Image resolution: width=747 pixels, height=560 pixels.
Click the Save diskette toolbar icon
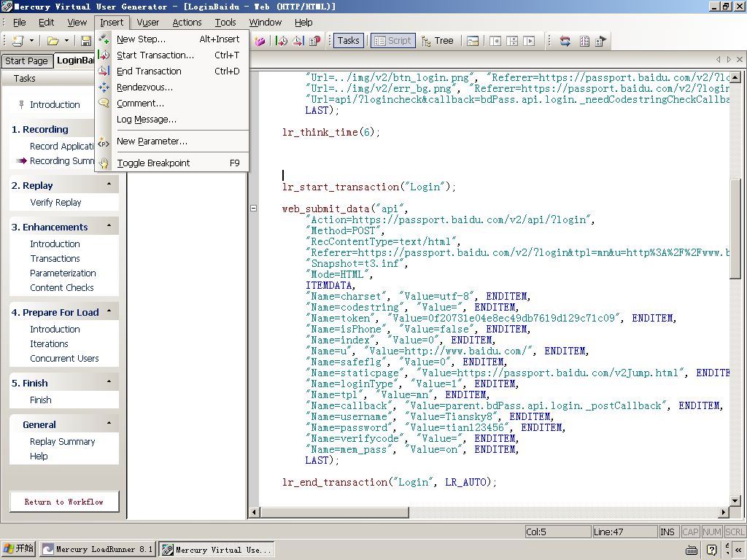(86, 41)
